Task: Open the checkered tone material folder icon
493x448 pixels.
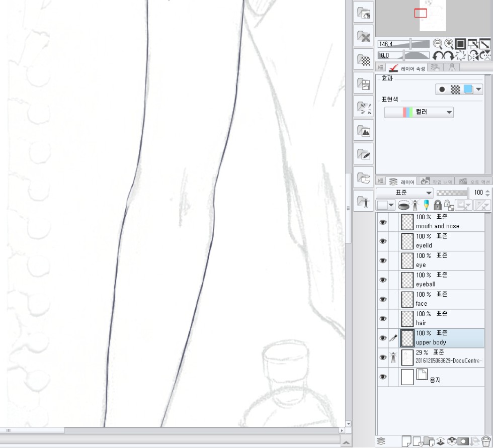Action: (363, 60)
